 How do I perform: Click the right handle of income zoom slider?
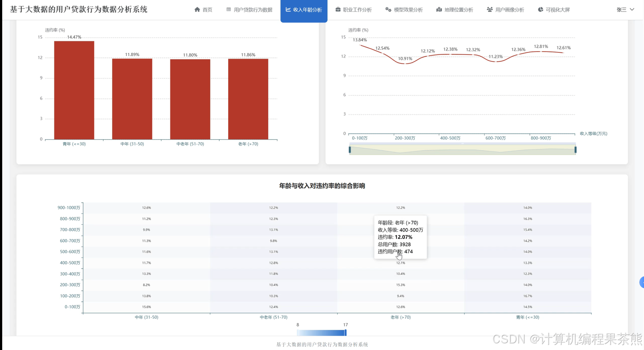pyautogui.click(x=576, y=150)
